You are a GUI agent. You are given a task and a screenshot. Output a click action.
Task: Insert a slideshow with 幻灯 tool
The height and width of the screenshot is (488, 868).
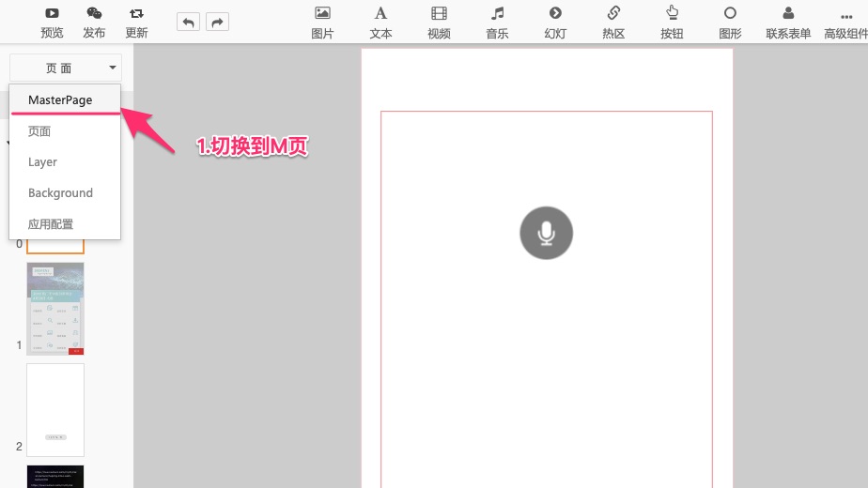tap(555, 14)
